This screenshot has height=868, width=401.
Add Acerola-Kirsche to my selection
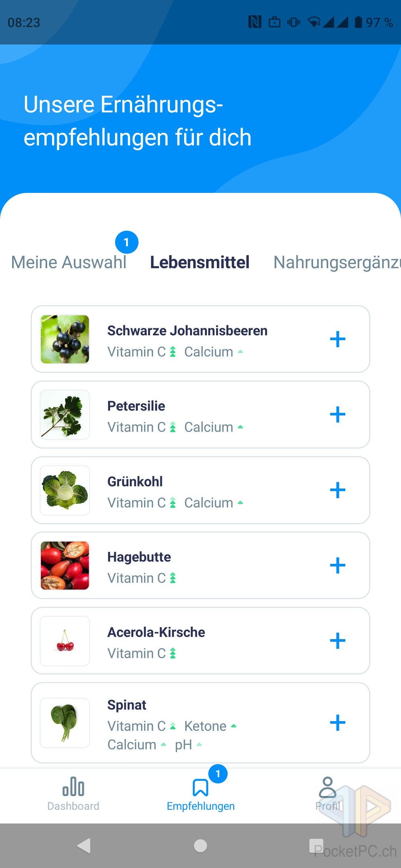tap(338, 641)
